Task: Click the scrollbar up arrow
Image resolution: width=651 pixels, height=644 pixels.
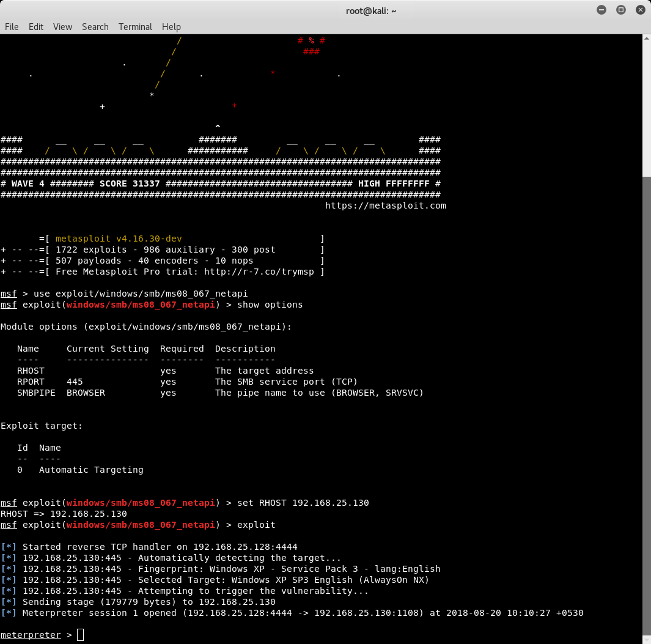Action: tap(647, 39)
